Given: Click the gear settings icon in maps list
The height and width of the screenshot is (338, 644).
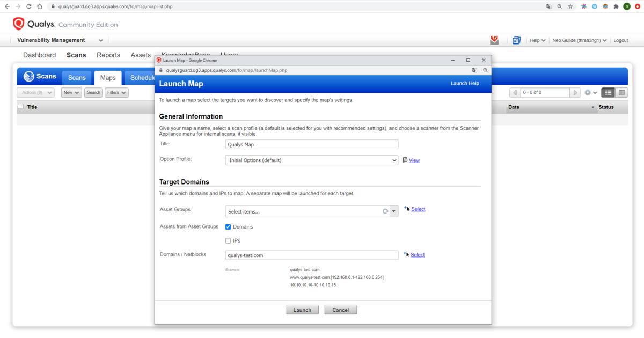Looking at the screenshot, I should pyautogui.click(x=588, y=93).
